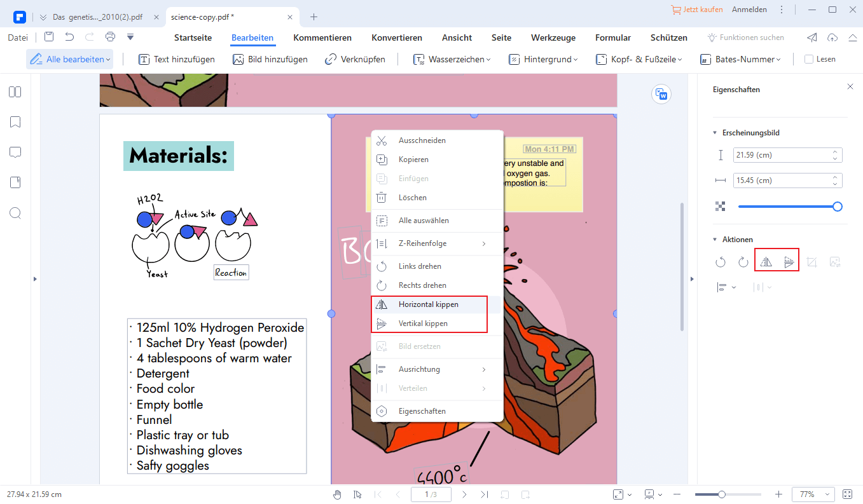
Task: Click the zoom in plus icon
Action: 778,494
